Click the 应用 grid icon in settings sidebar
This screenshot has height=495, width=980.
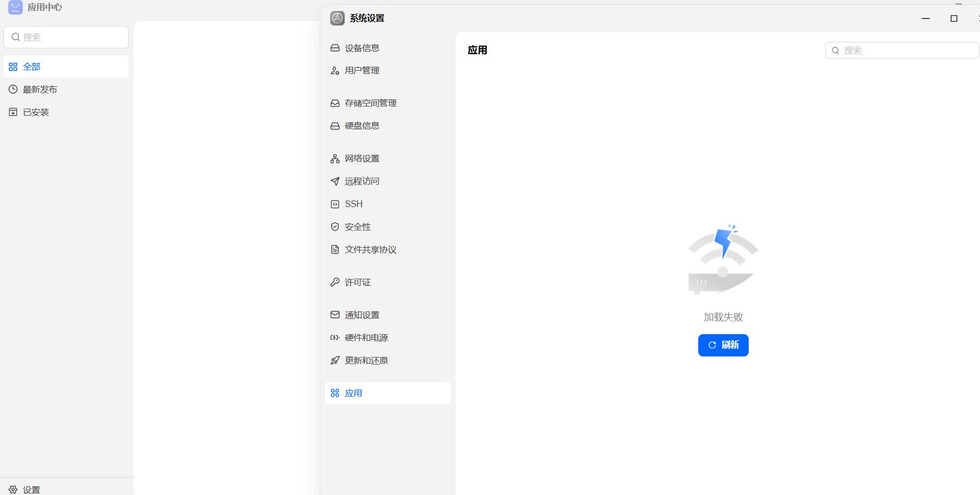[335, 393]
